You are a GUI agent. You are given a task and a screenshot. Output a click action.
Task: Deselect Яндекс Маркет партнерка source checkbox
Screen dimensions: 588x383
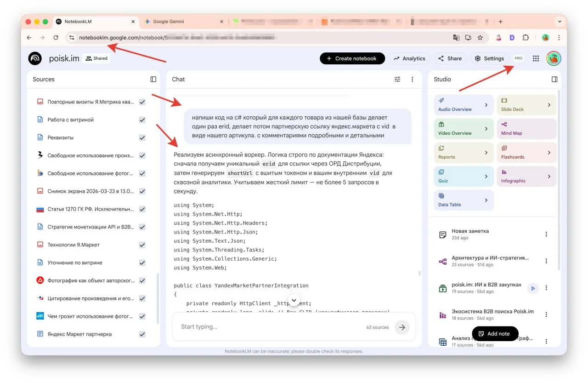coord(142,334)
